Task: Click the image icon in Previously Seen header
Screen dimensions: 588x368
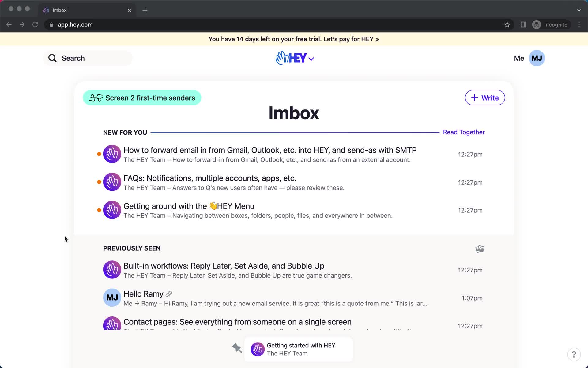Action: tap(480, 249)
